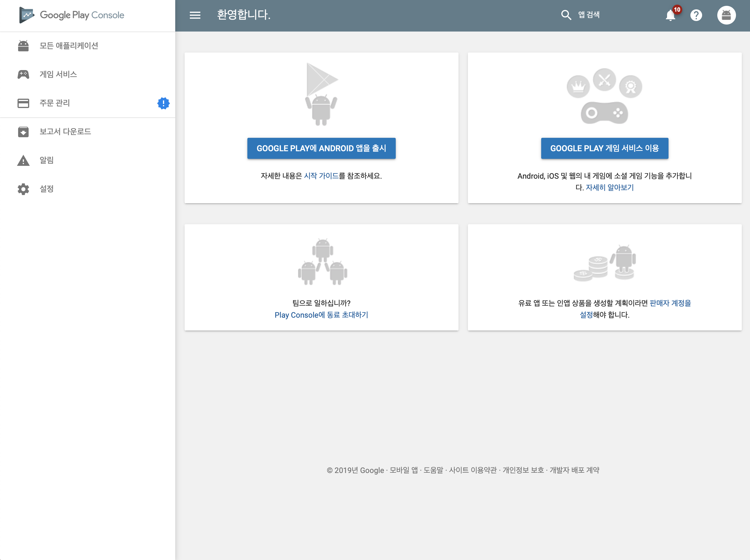Click the help question mark icon
750x560 pixels.
point(696,15)
